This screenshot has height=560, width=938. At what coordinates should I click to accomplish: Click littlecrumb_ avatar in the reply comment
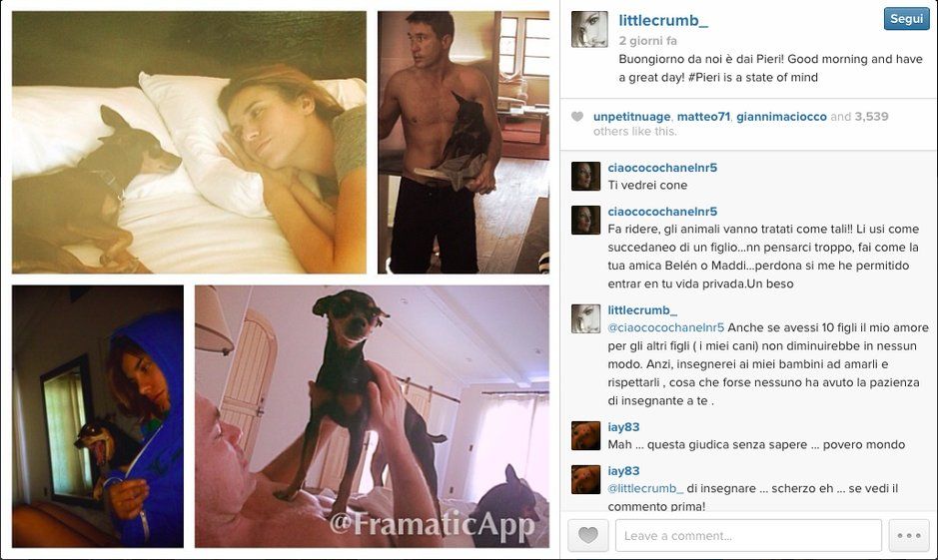(x=585, y=318)
